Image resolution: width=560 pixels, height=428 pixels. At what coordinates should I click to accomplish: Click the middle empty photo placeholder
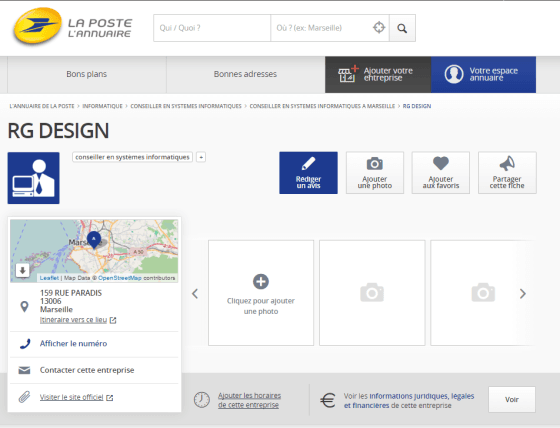[372, 293]
